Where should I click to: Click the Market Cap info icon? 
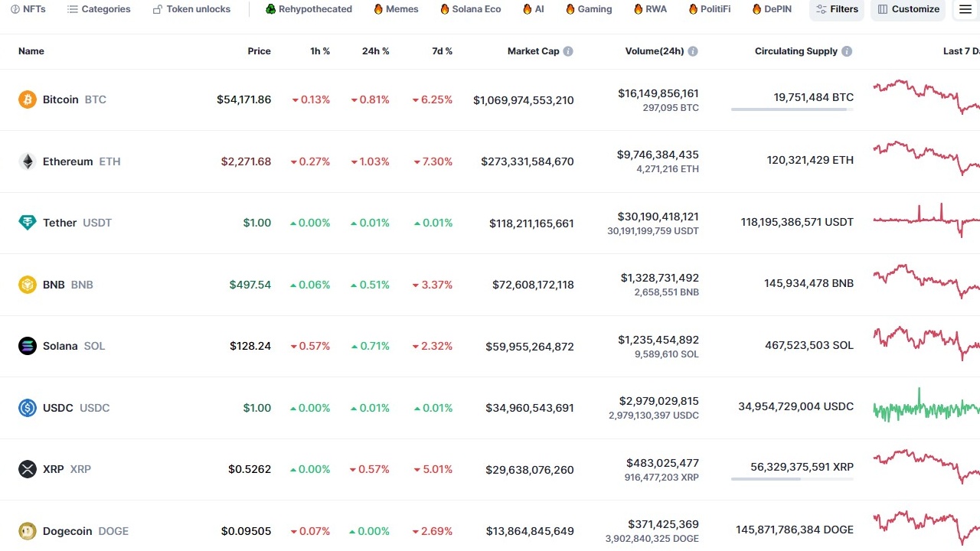click(568, 51)
